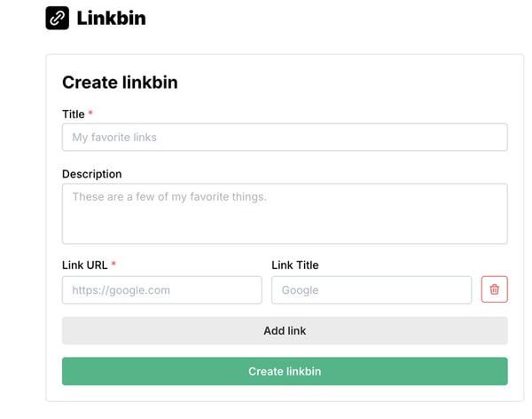Screen dimensions: 532x419
Task: Click the Description field label
Action: click(x=91, y=174)
